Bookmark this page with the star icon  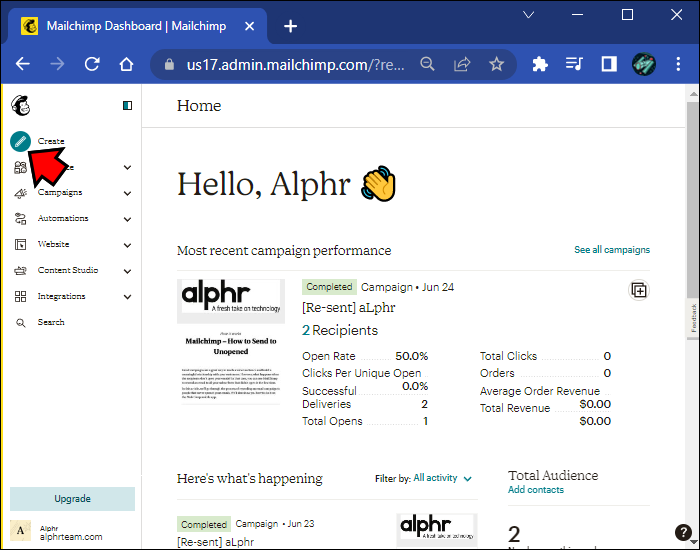coord(496,64)
